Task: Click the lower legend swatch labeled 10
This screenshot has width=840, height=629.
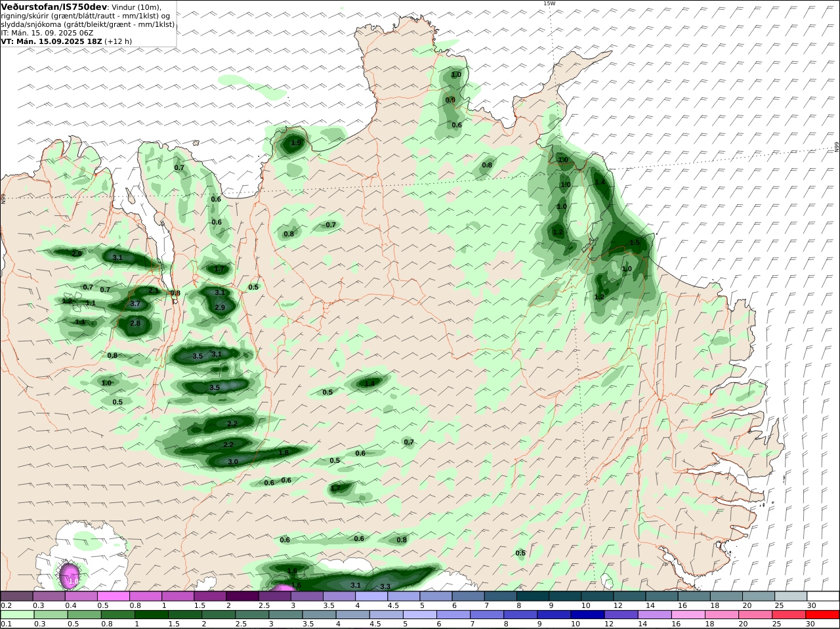Action: pyautogui.click(x=587, y=615)
